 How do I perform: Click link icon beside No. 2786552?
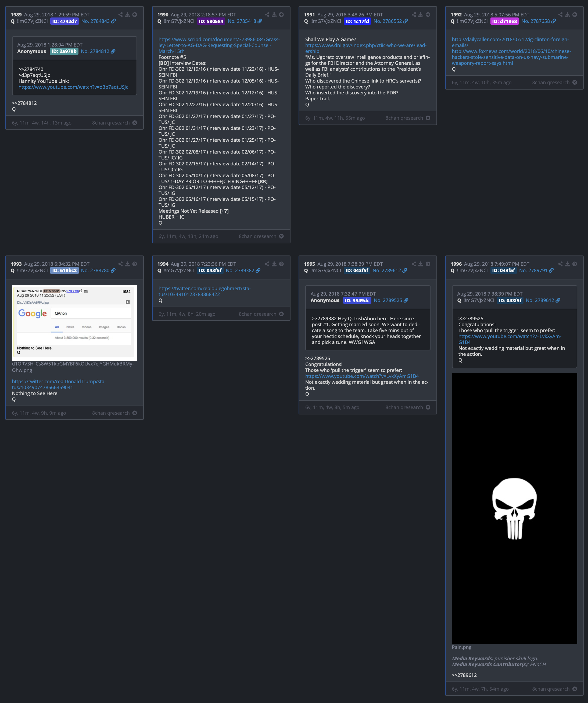pos(406,21)
